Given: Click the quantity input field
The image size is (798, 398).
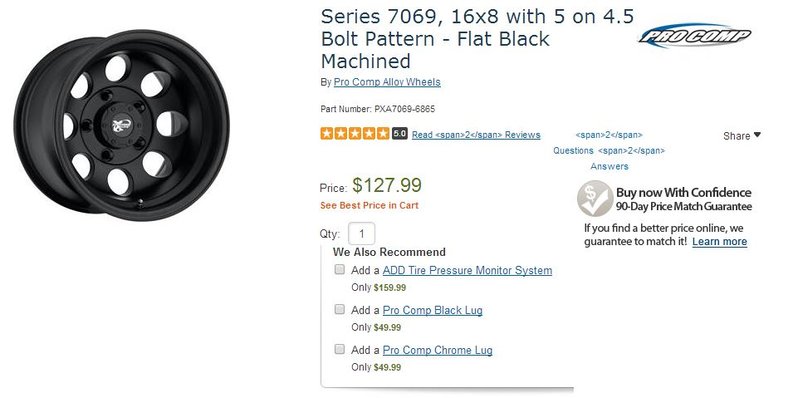Looking at the screenshot, I should (x=361, y=234).
